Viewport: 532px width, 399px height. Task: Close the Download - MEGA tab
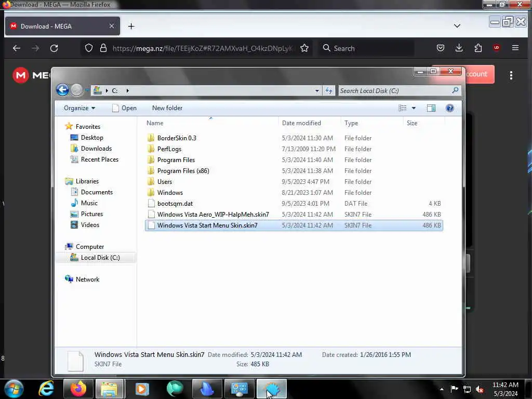point(111,26)
